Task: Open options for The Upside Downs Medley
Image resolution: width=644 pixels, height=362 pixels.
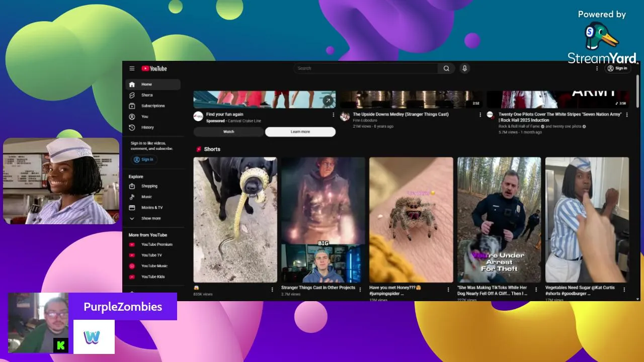Action: pos(480,115)
